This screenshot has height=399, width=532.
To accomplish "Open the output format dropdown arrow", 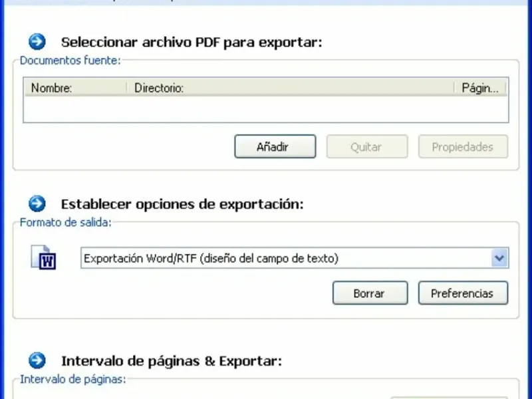I will click(499, 258).
